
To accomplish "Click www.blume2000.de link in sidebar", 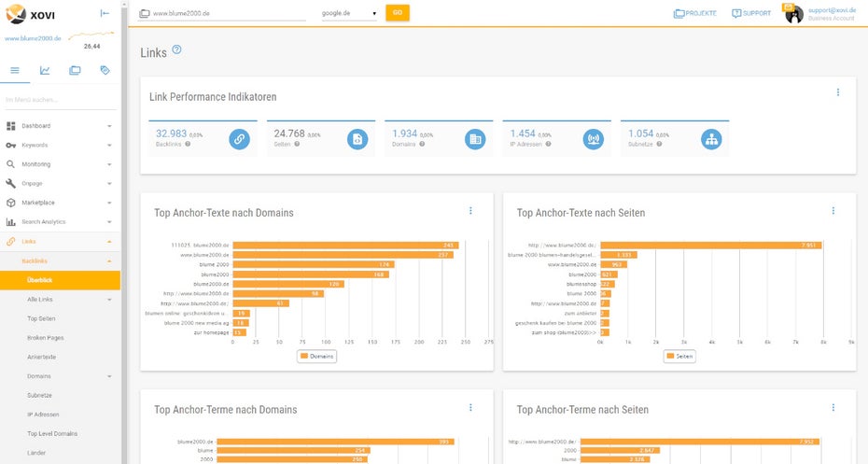I will pos(33,38).
